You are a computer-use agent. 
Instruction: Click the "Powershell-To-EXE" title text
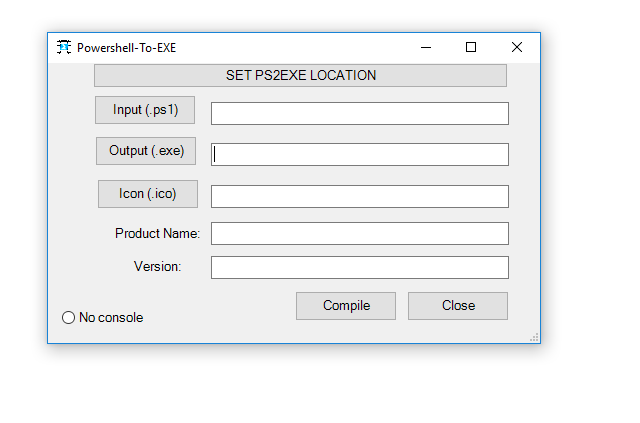127,48
